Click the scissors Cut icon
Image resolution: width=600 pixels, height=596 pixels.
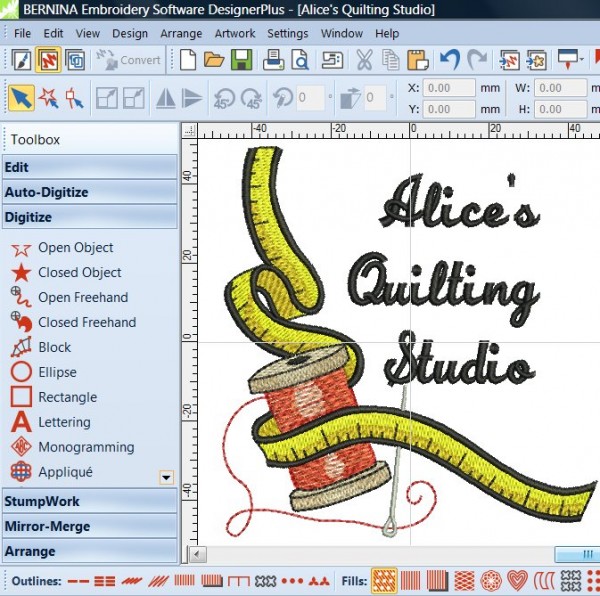tap(364, 60)
